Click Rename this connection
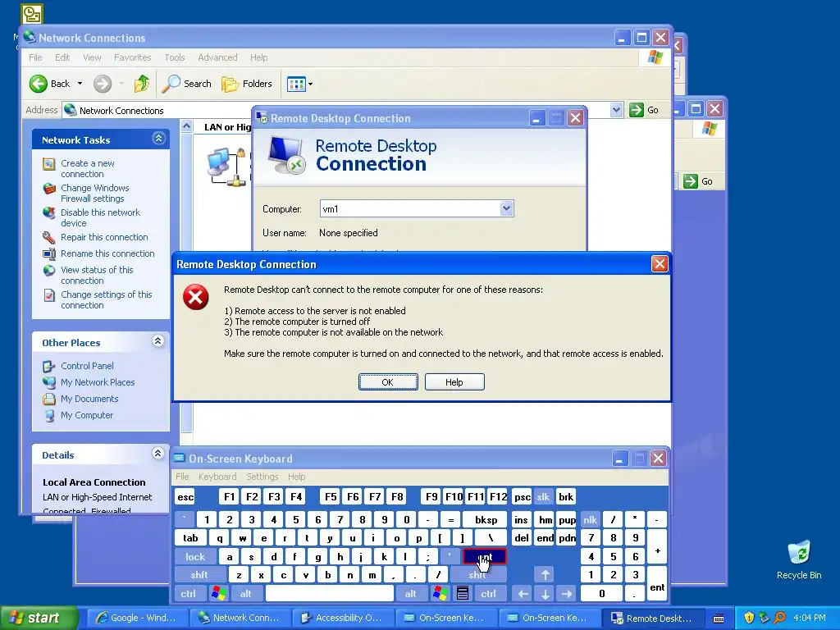This screenshot has width=840, height=630. click(x=107, y=253)
